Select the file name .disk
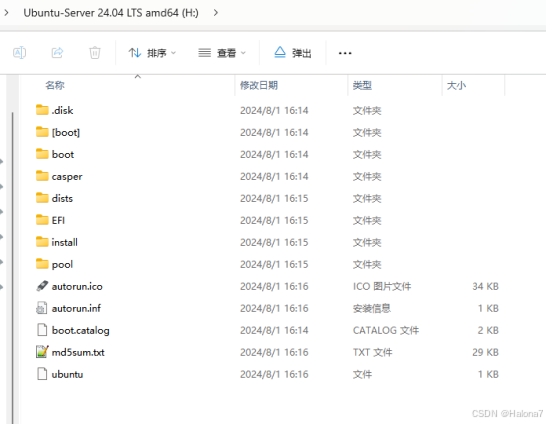 [x=62, y=111]
